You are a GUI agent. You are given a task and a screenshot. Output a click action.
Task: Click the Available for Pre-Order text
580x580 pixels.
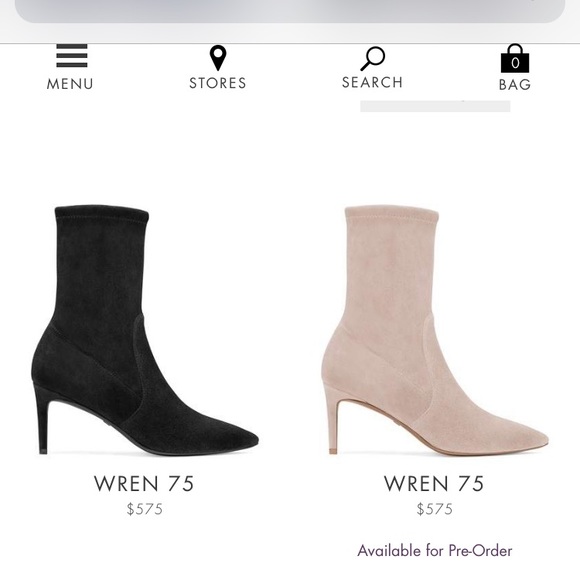coord(435,550)
